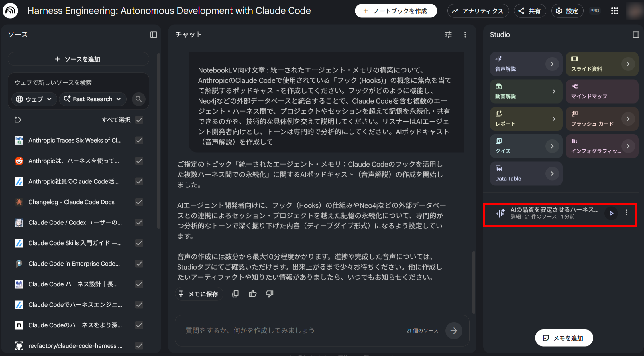Expand クイズ options chevron
Image resolution: width=644 pixels, height=356 pixels.
click(x=552, y=146)
